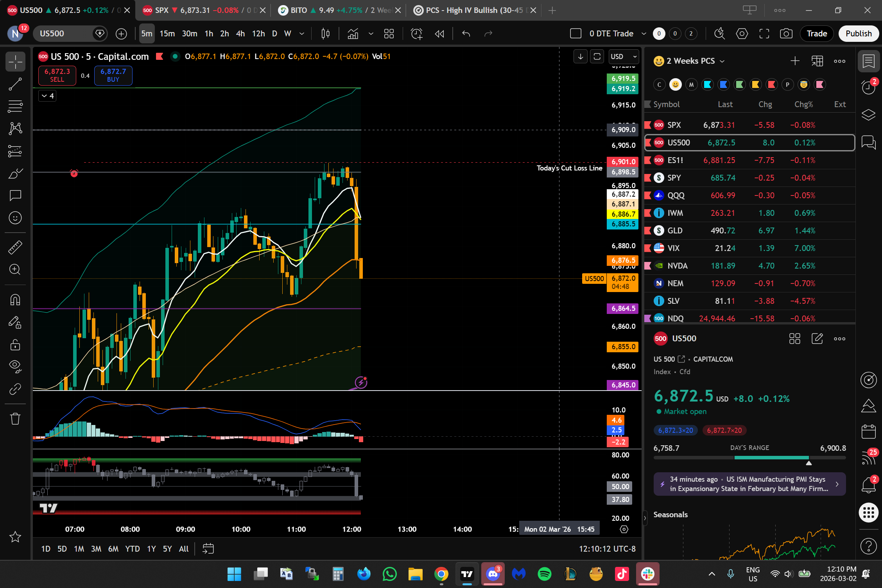The height and width of the screenshot is (588, 882).
Task: Click the trash remove objects icon
Action: [15, 419]
